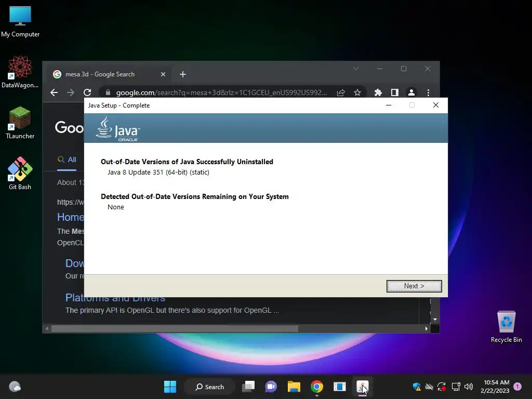Minimize the Java Setup window

pyautogui.click(x=389, y=105)
